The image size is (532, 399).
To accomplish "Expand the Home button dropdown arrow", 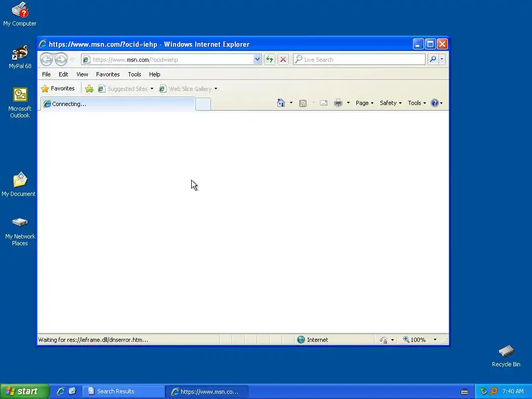I will point(291,103).
